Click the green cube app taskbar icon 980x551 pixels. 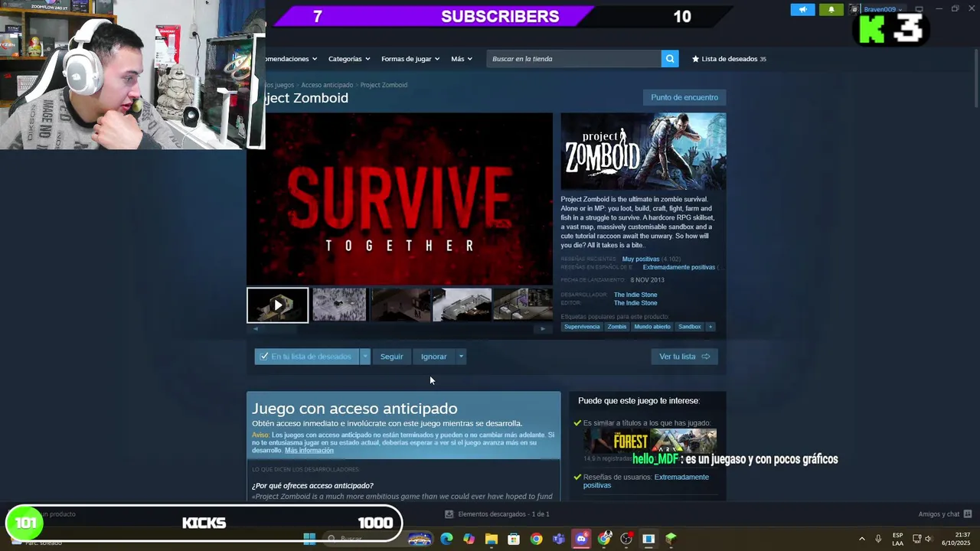click(671, 539)
